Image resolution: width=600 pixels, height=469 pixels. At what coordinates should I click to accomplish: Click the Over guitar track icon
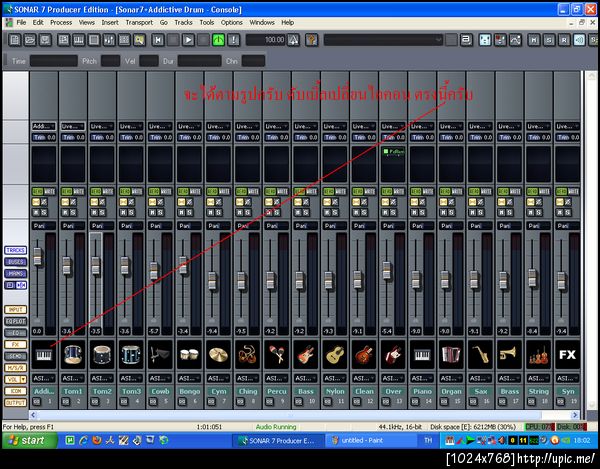pos(393,354)
